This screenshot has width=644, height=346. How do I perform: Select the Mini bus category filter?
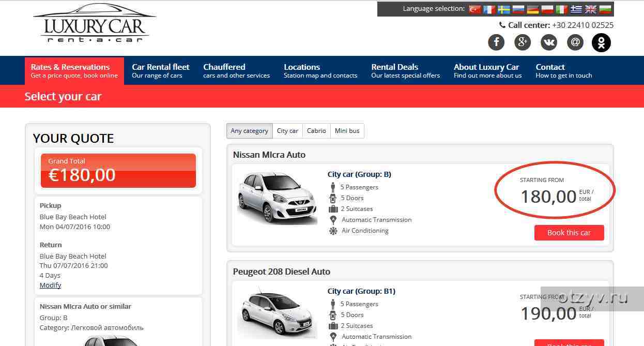(x=347, y=131)
